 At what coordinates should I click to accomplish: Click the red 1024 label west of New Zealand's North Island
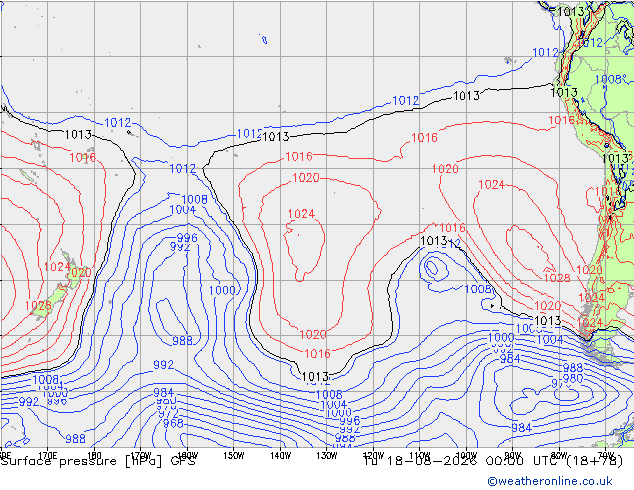click(x=57, y=267)
